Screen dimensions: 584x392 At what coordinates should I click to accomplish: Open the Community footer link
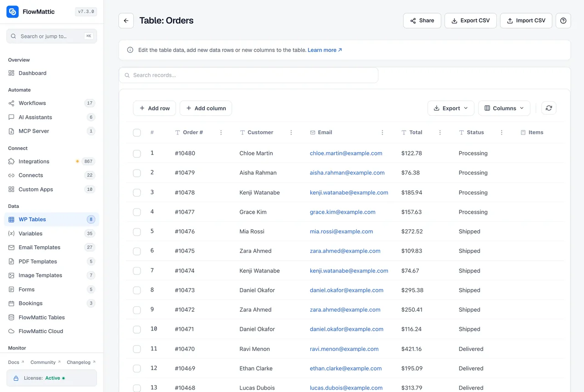[x=46, y=362]
